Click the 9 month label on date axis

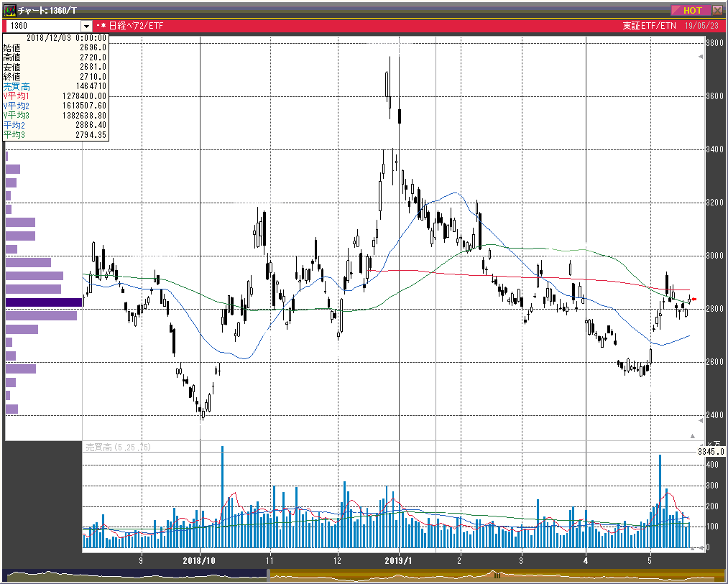point(141,561)
